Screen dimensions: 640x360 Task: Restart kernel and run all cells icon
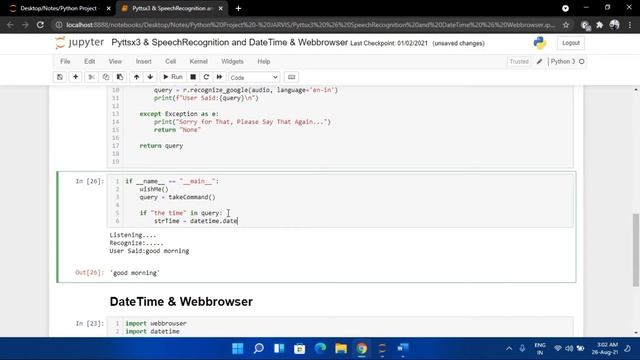click(x=220, y=77)
